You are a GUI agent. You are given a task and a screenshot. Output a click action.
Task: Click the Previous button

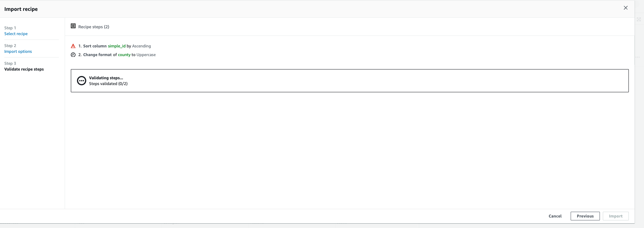click(x=585, y=216)
